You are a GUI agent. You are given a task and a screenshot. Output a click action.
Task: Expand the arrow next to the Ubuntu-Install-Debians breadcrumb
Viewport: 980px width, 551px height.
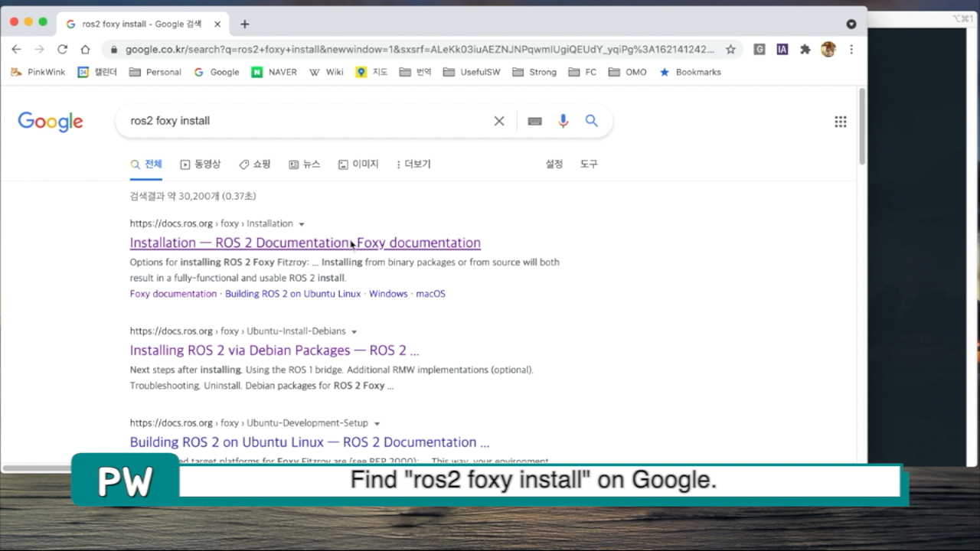(x=354, y=332)
